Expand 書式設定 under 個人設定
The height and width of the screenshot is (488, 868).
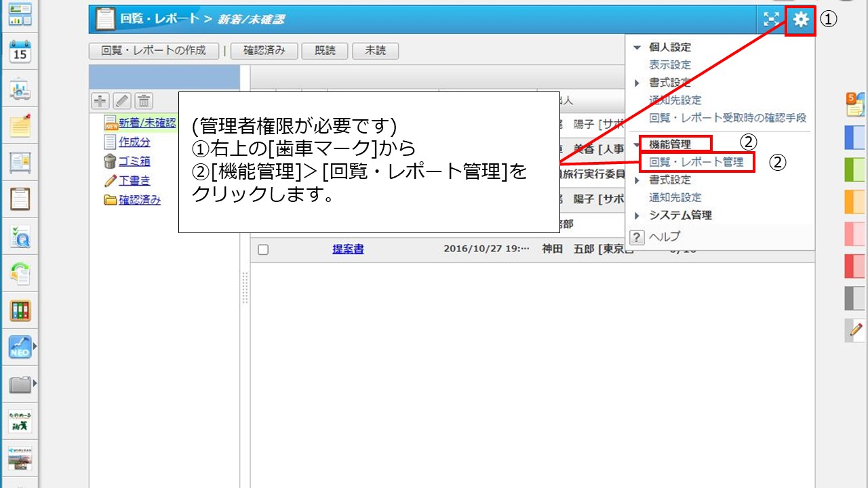pos(636,83)
